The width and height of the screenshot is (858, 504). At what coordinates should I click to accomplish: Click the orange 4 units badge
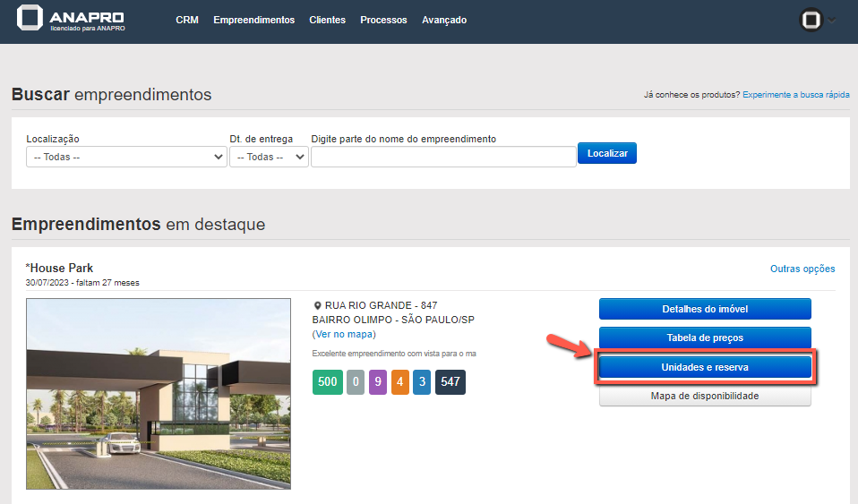[400, 382]
